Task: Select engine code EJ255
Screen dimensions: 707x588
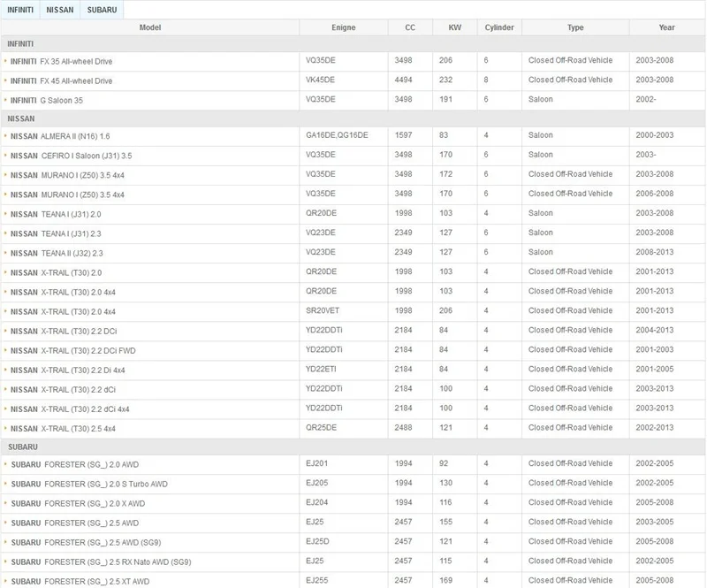Action: [316, 580]
